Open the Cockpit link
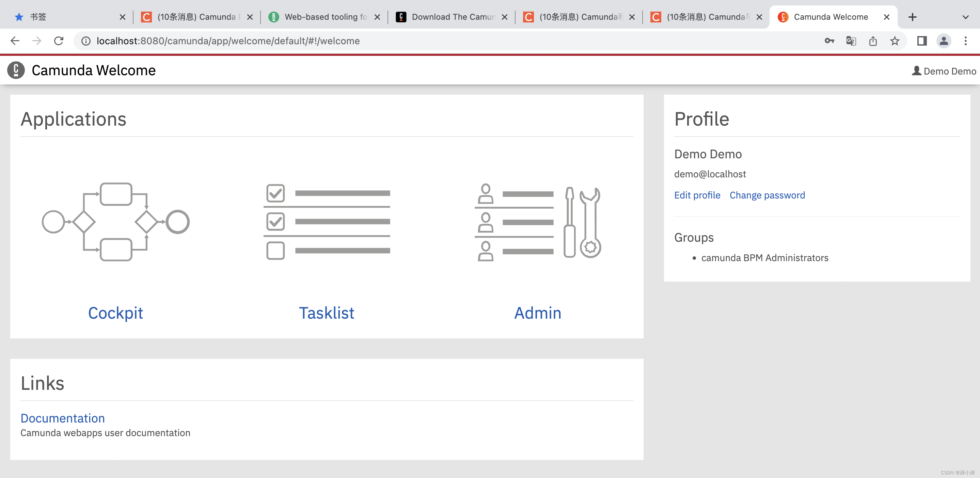980x478 pixels. (x=116, y=313)
